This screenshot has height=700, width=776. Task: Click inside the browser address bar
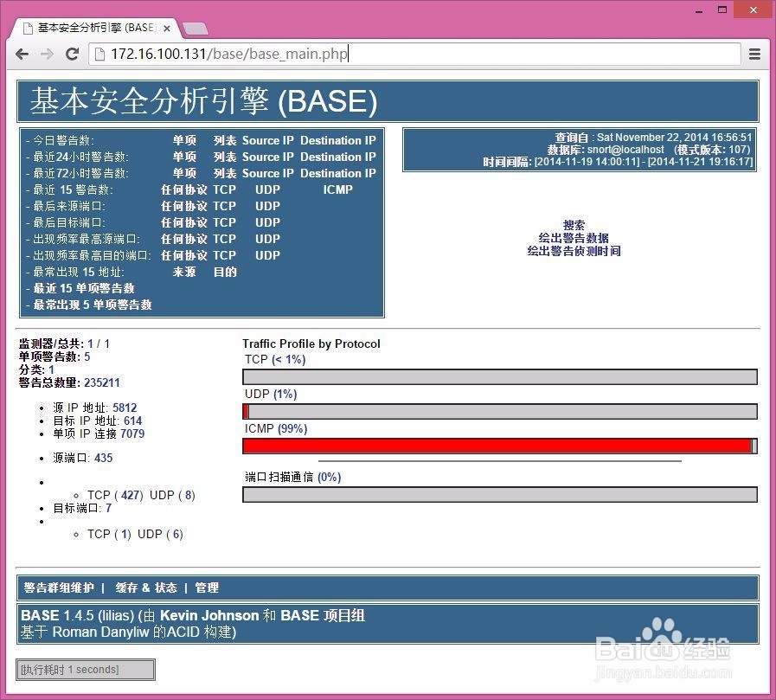389,54
